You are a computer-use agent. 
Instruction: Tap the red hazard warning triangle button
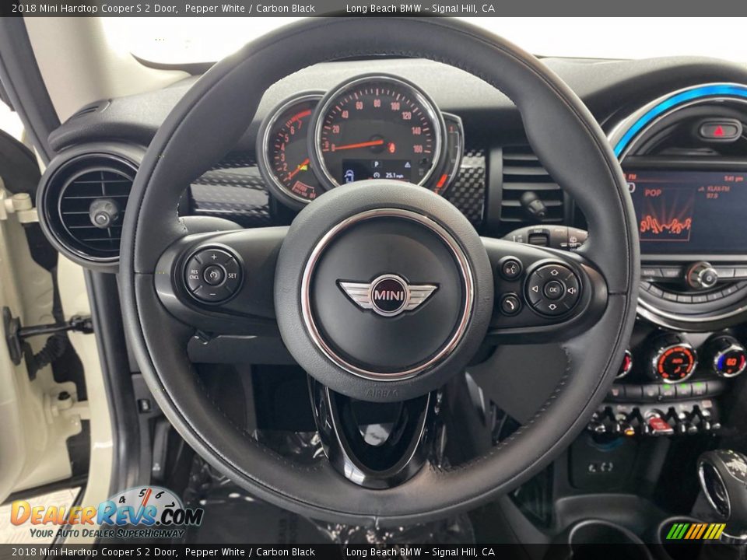pyautogui.click(x=719, y=131)
